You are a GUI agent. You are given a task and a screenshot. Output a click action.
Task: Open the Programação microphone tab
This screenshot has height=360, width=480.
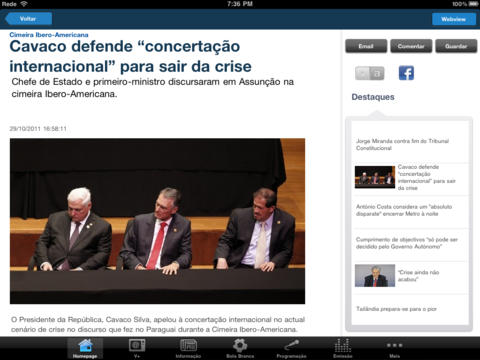point(291,348)
